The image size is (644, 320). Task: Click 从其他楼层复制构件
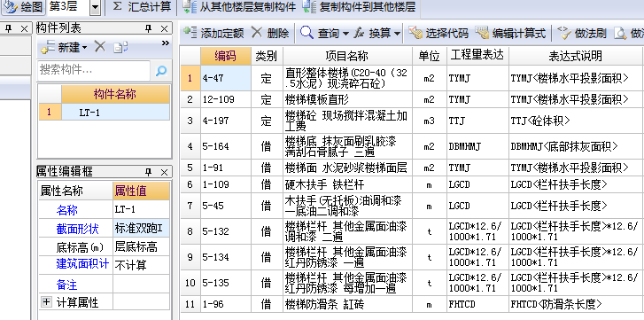tap(239, 6)
